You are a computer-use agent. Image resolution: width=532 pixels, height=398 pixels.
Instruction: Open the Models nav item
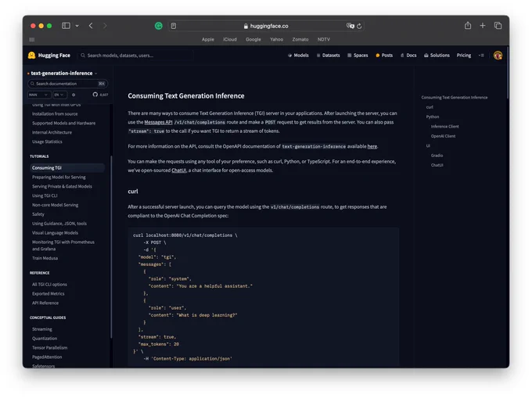298,56
